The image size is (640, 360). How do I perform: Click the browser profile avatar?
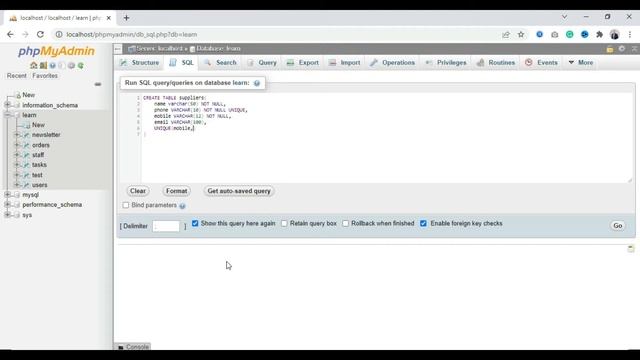tap(614, 35)
